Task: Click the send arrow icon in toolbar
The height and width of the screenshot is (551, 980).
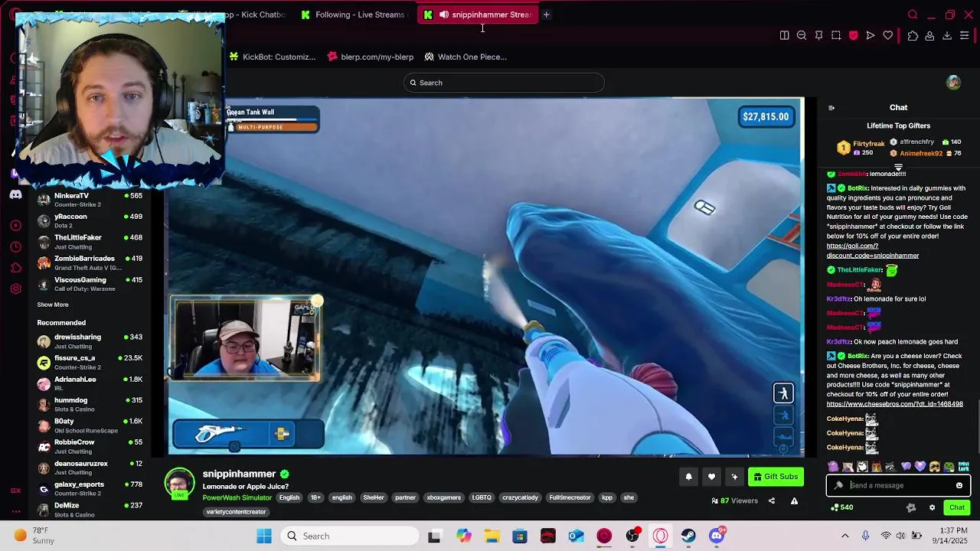Action: pyautogui.click(x=871, y=35)
